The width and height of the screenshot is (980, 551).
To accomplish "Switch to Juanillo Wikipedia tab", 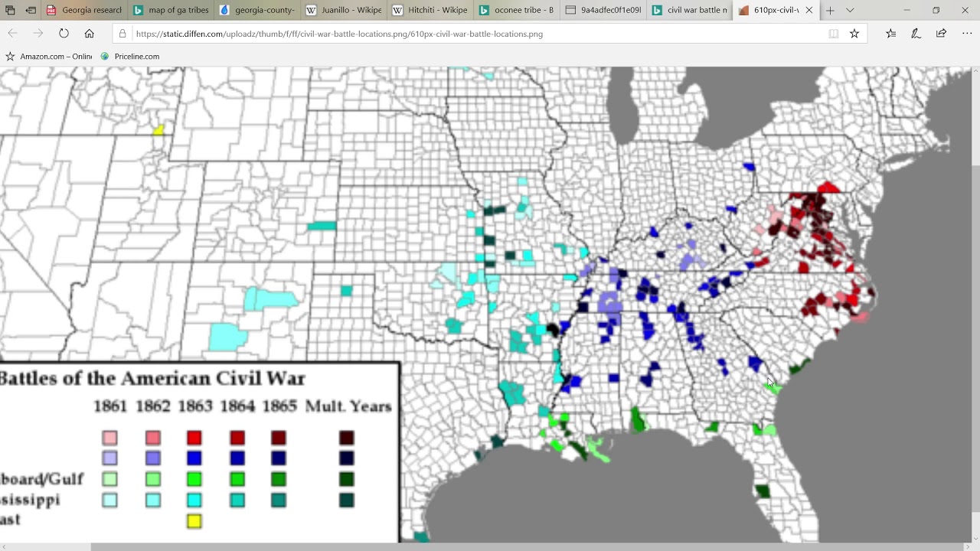I will point(345,10).
